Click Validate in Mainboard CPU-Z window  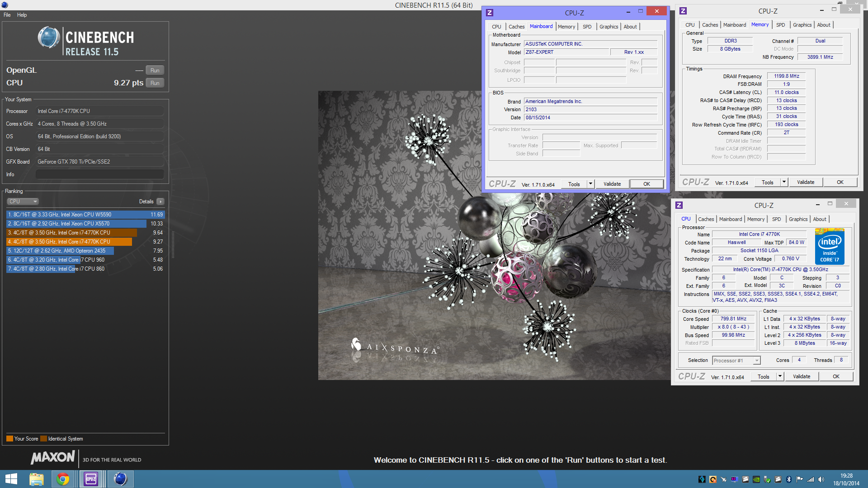point(612,184)
